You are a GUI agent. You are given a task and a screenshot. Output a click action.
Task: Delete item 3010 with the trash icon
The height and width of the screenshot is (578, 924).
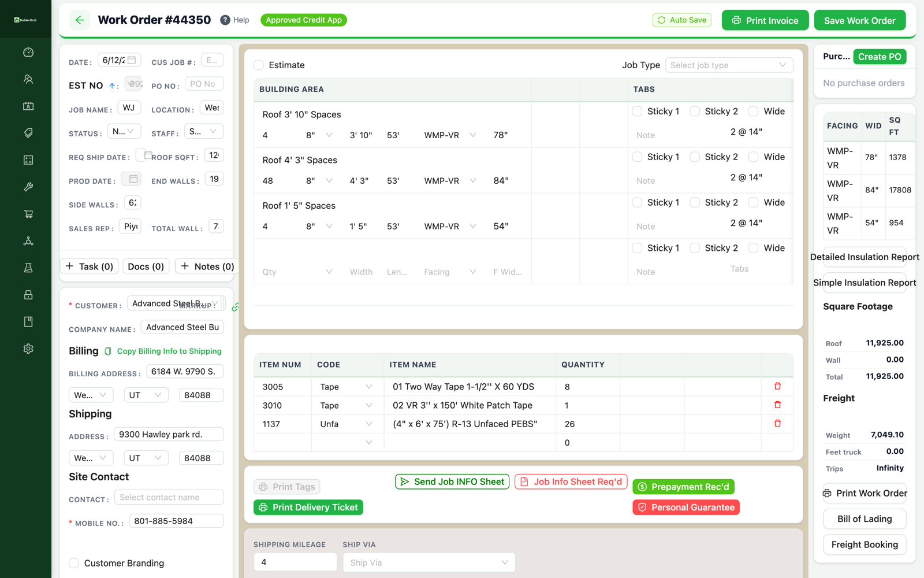coord(777,405)
